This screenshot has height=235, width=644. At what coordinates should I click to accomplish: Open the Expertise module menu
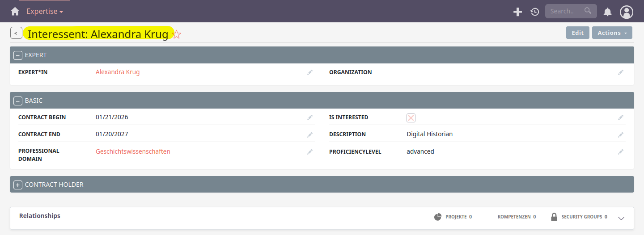coord(45,12)
